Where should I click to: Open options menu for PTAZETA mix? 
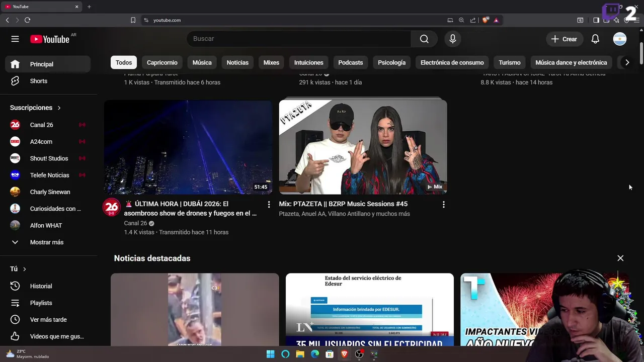[443, 204]
